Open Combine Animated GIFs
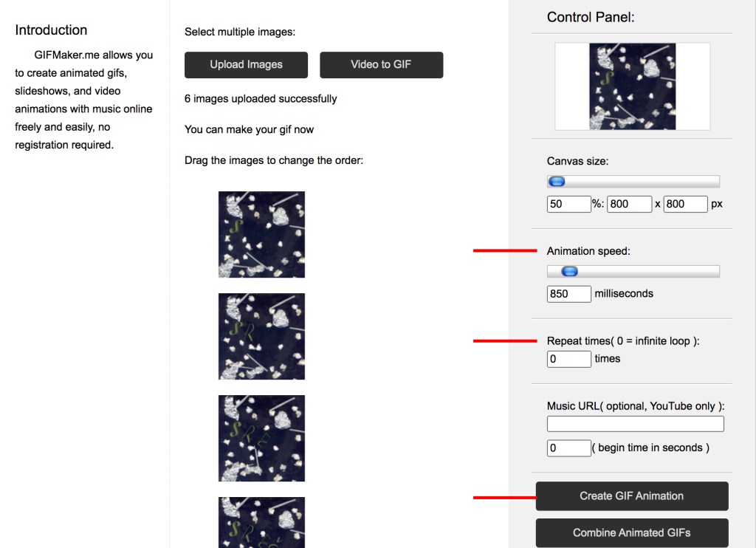 coord(632,532)
